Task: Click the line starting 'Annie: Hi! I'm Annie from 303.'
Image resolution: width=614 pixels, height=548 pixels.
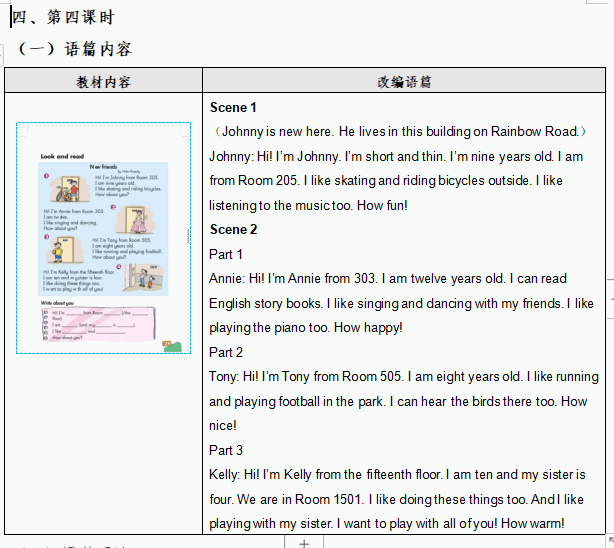Action: pos(388,279)
